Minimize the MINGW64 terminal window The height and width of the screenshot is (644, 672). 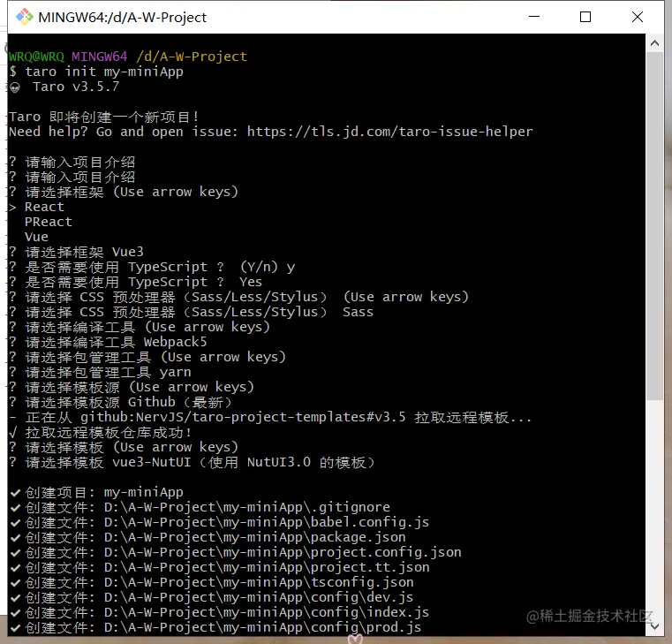[x=534, y=17]
